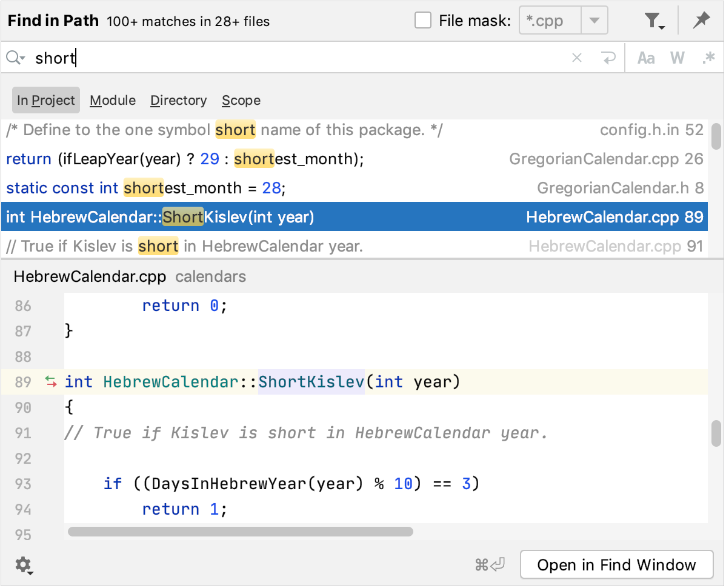Click the Open in Find Window button

(x=616, y=564)
